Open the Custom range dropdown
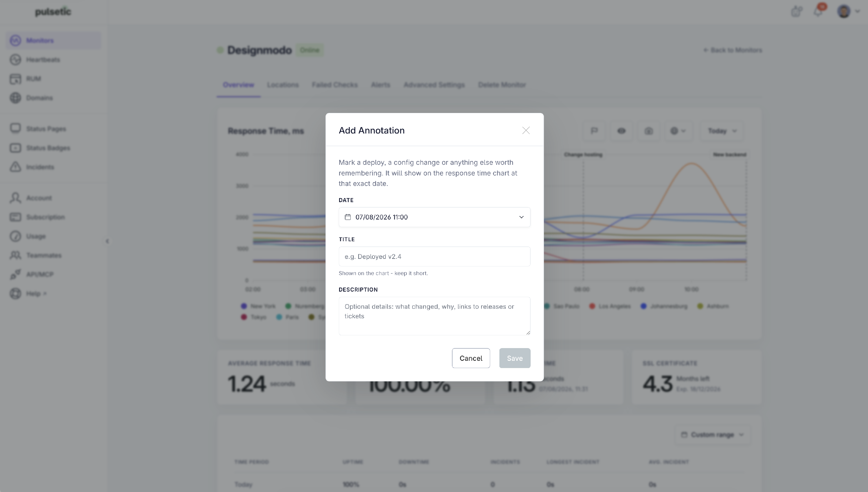The width and height of the screenshot is (868, 492). 712,435
